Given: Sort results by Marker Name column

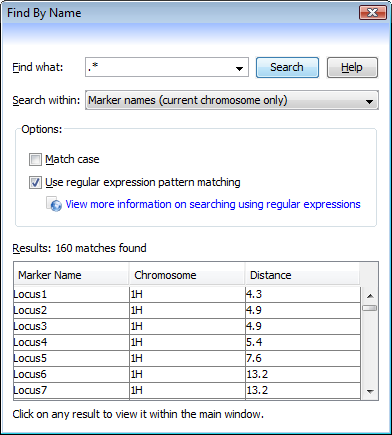Looking at the screenshot, I should pyautogui.click(x=71, y=275).
